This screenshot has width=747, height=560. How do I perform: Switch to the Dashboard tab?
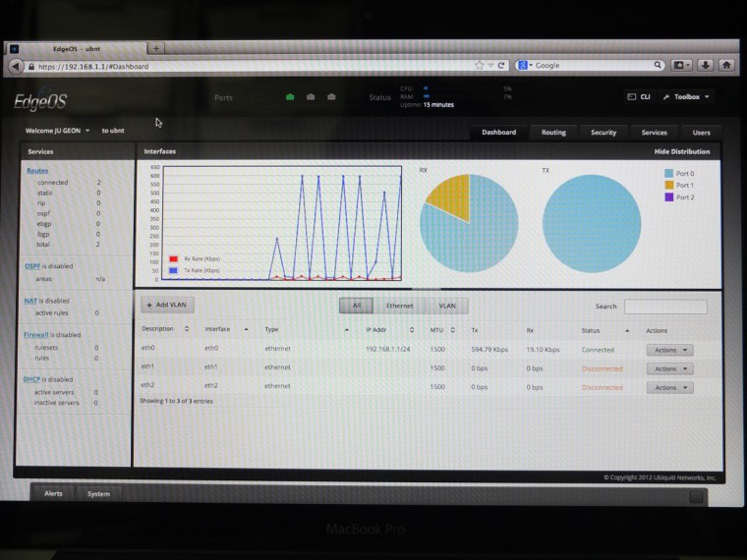498,133
